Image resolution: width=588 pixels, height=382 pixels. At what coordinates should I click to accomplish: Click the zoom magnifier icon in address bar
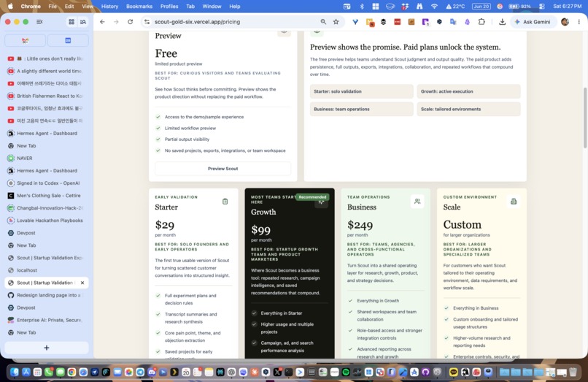pos(323,22)
